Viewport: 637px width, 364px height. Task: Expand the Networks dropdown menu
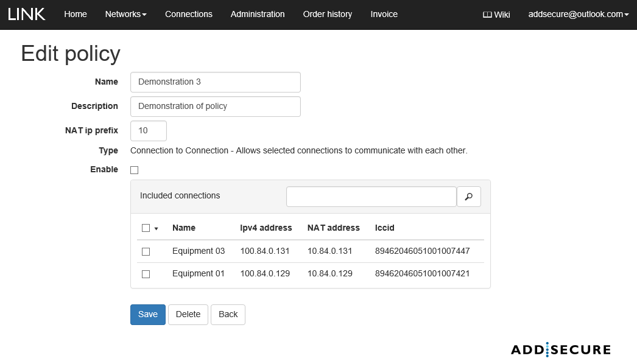point(125,14)
